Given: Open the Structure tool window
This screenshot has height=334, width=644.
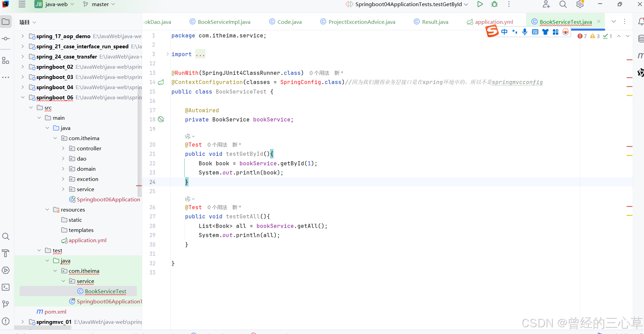Looking at the screenshot, I should click(x=6, y=61).
